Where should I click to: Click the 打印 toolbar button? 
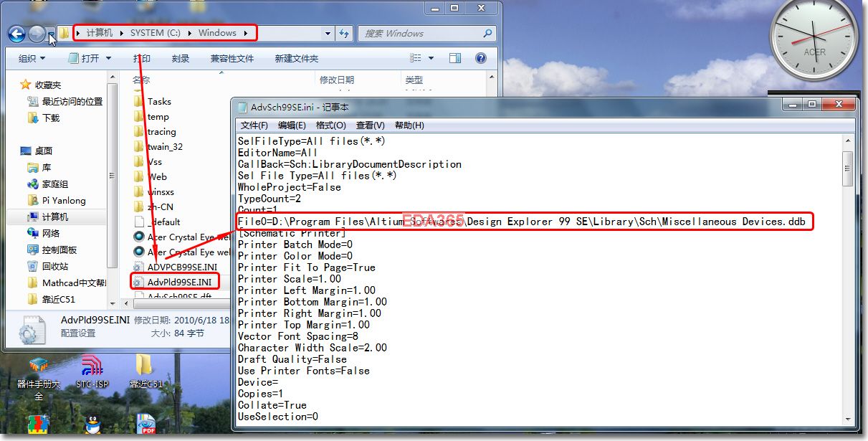(142, 59)
